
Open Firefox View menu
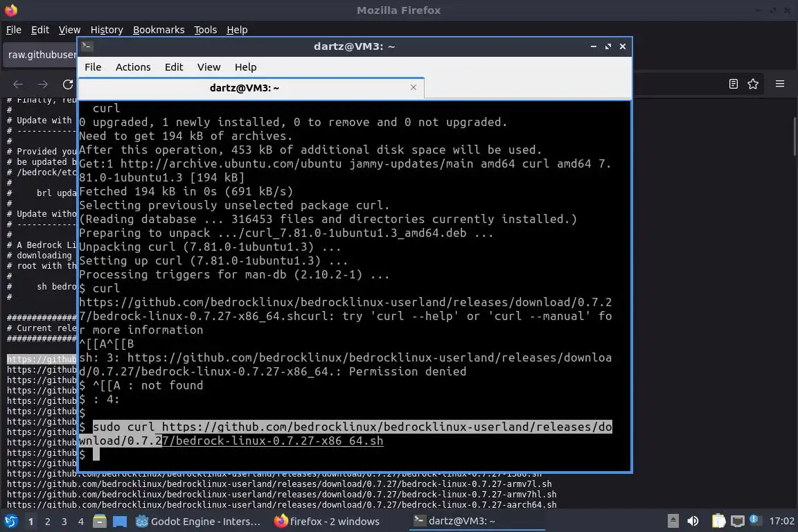(x=69, y=30)
